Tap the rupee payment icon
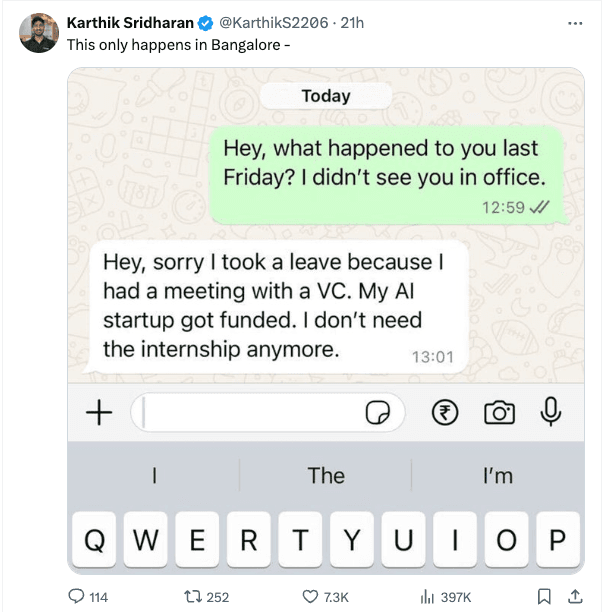This screenshot has width=607, height=612. click(x=444, y=412)
